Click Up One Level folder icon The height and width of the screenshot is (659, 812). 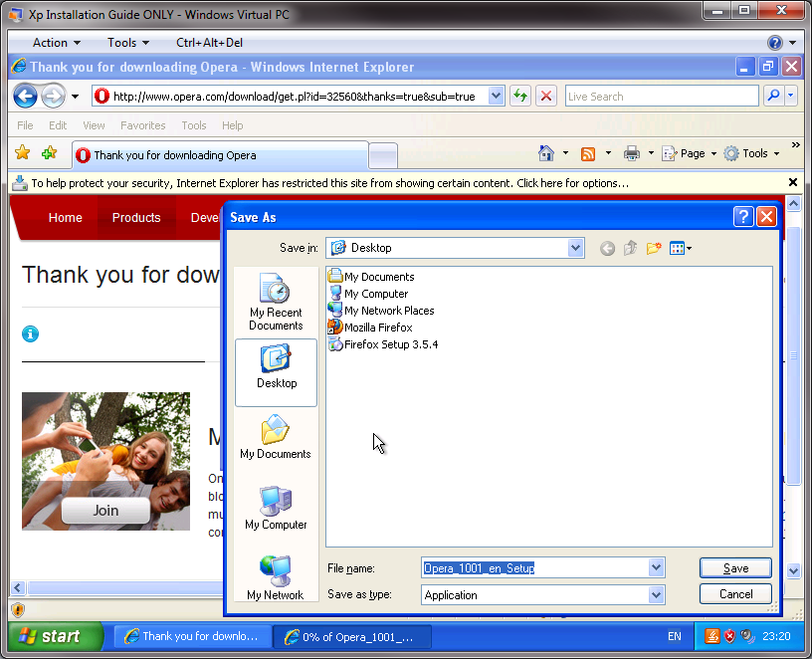click(630, 248)
